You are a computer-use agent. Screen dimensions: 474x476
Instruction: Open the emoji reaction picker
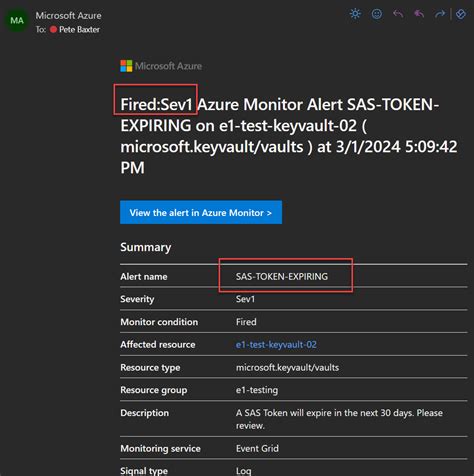(x=377, y=14)
